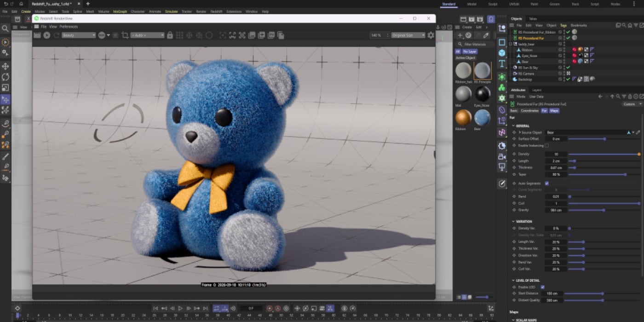Screen dimensions: 644x322
Task: Open RenderView Preferences menu
Action: tap(69, 27)
